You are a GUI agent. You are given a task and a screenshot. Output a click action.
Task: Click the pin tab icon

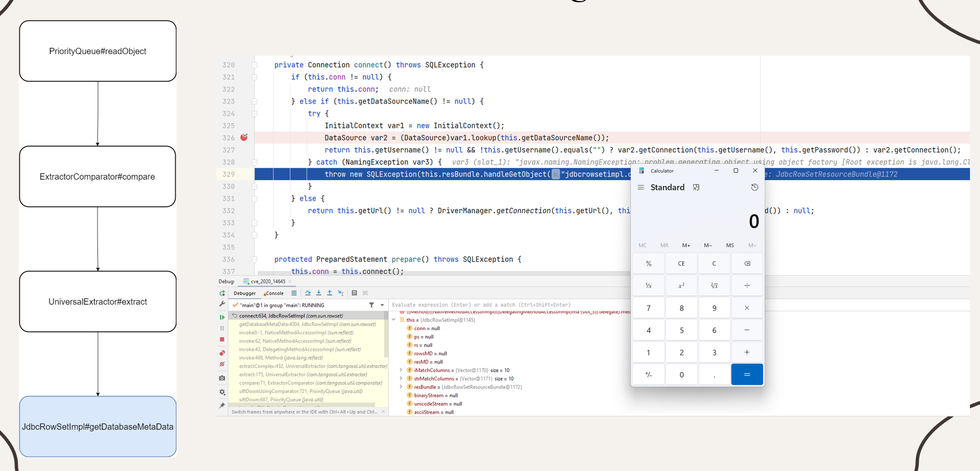tap(222, 405)
